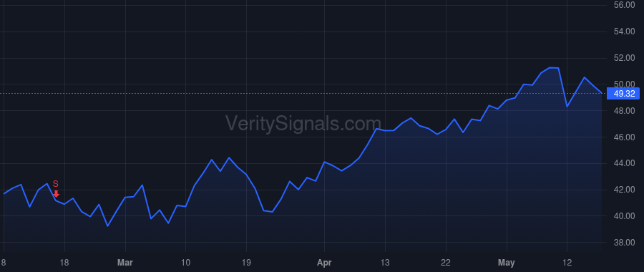Click the 13 date label after Apr
The width and height of the screenshot is (644, 272).
click(385, 262)
